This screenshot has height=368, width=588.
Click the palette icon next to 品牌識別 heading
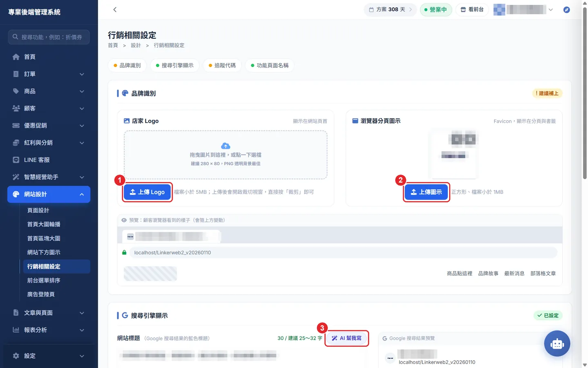pos(125,93)
